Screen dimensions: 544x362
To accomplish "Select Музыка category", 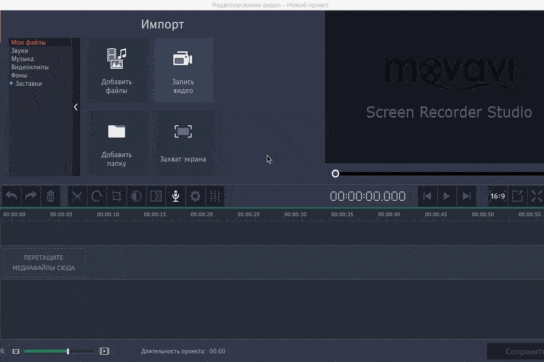I will point(23,59).
